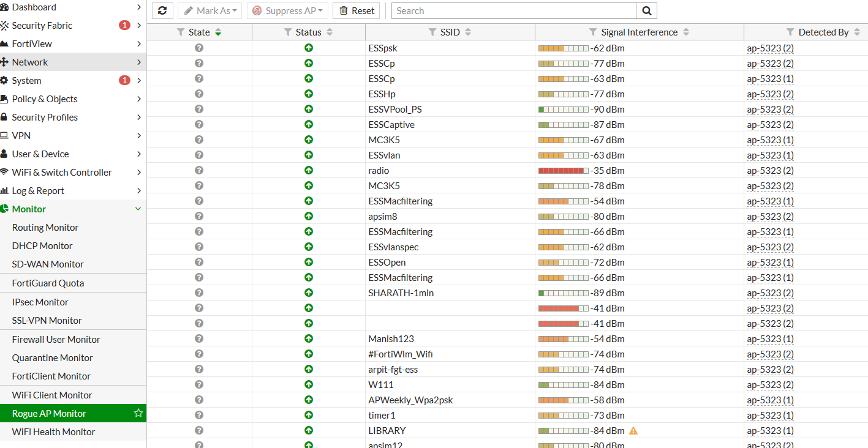This screenshot has width=868, height=448.
Task: Click the Security Profiles lock icon
Action: pyautogui.click(x=4, y=118)
